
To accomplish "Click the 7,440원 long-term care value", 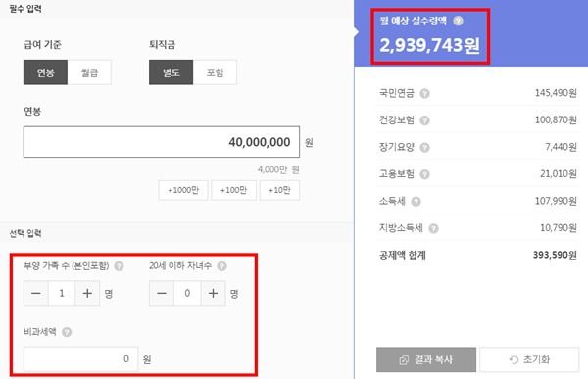I will (x=561, y=147).
